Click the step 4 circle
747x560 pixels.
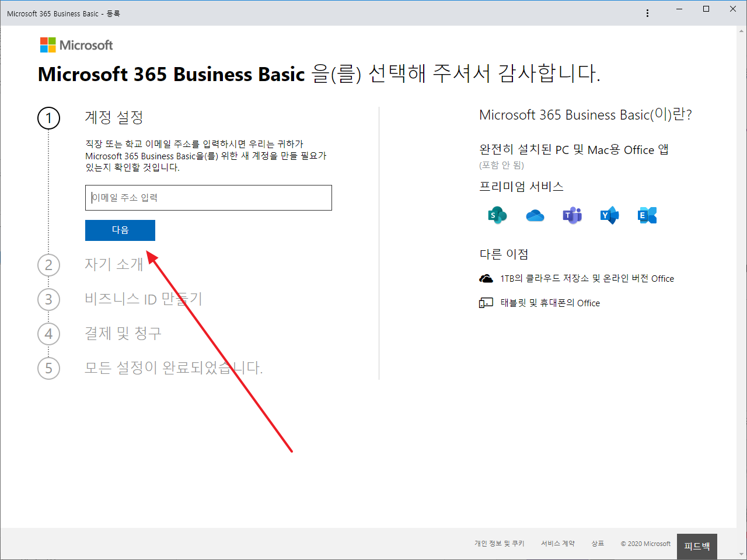[x=48, y=334]
